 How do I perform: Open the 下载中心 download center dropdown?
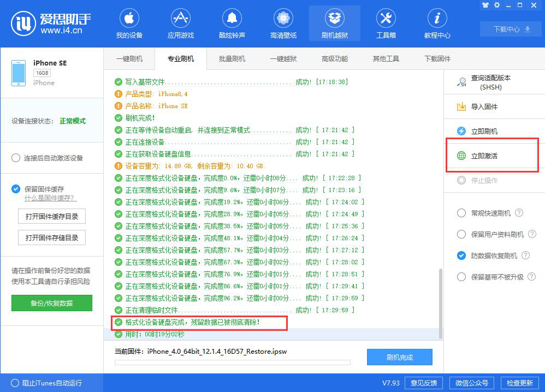click(510, 29)
